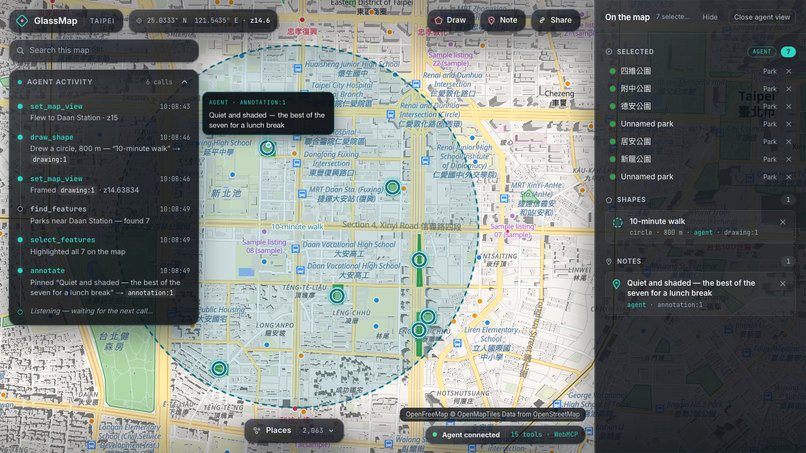Click the Agent connected status indicator
Image resolution: width=806 pixels, height=453 pixels.
pyautogui.click(x=466, y=435)
